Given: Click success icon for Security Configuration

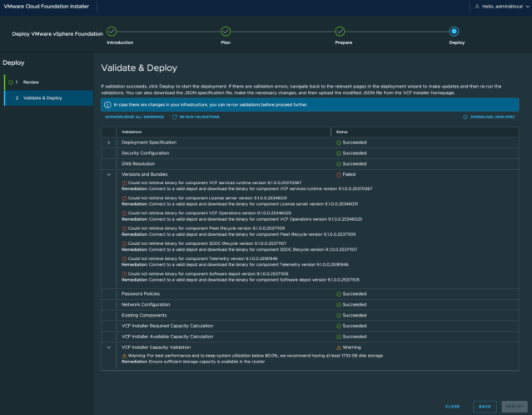Looking at the screenshot, I should [x=339, y=153].
